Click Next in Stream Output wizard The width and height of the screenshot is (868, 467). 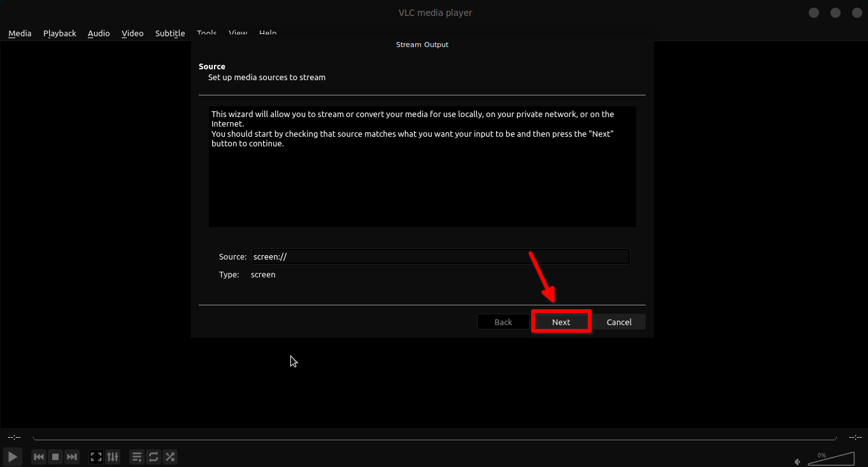[561, 322]
